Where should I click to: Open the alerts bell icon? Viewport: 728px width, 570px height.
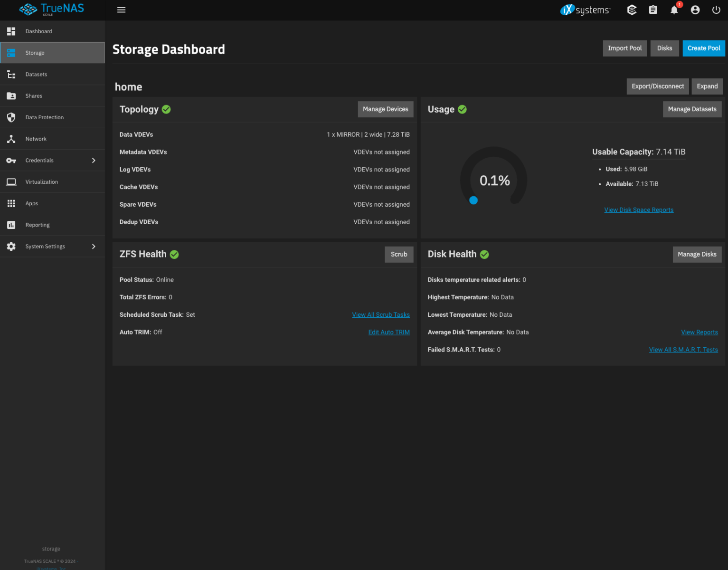674,10
